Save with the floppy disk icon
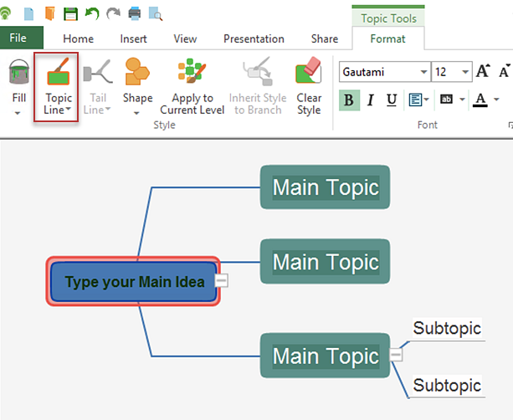This screenshot has width=513, height=420. click(70, 14)
